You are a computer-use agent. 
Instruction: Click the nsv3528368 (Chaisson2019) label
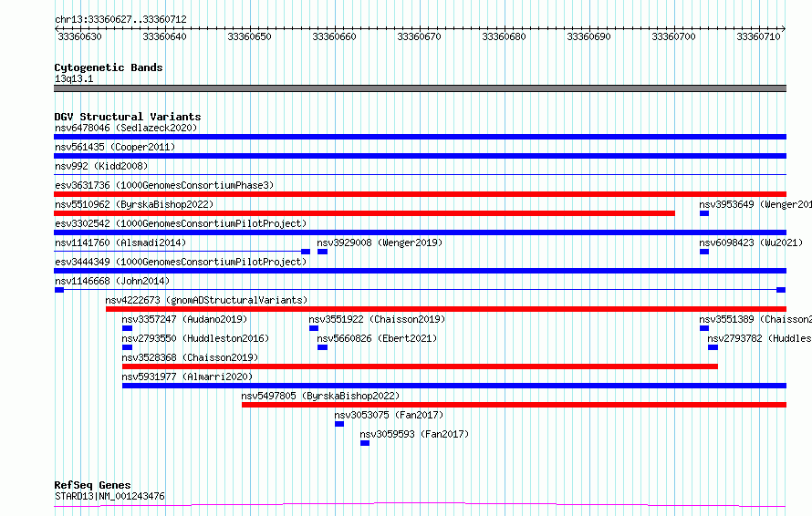coord(190,357)
